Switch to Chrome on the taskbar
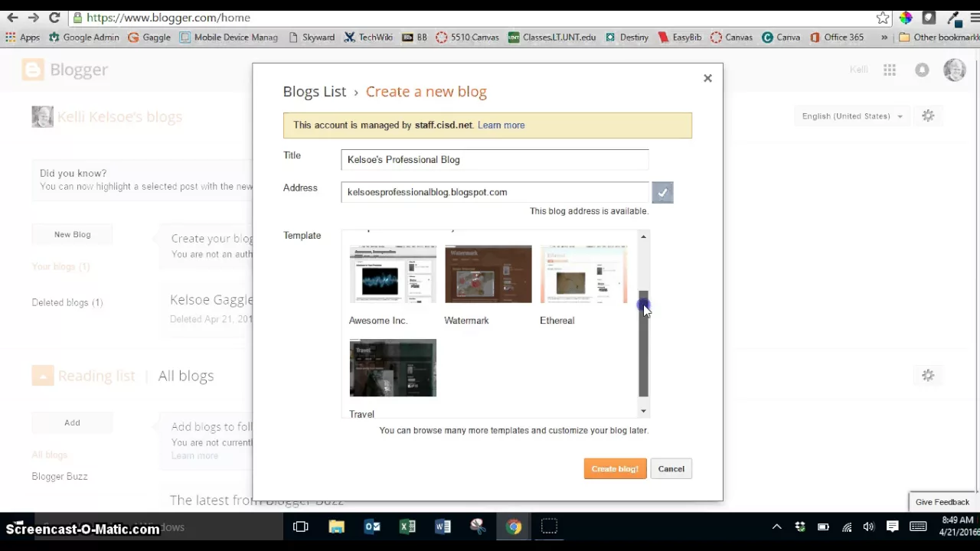This screenshot has width=980, height=551. click(514, 527)
